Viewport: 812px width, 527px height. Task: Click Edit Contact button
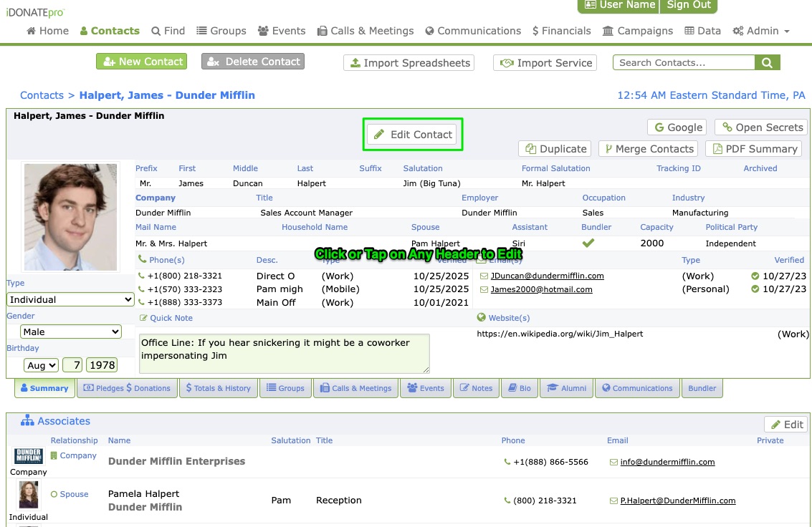click(412, 135)
